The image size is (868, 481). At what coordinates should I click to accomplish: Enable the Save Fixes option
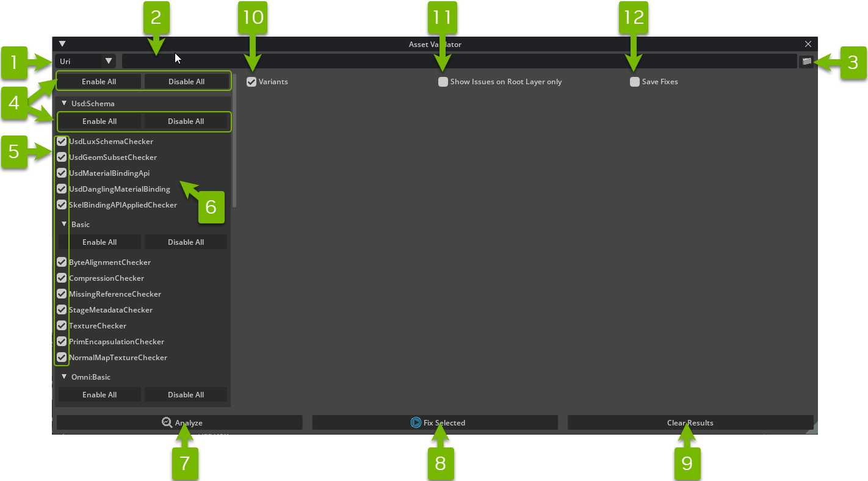(635, 81)
